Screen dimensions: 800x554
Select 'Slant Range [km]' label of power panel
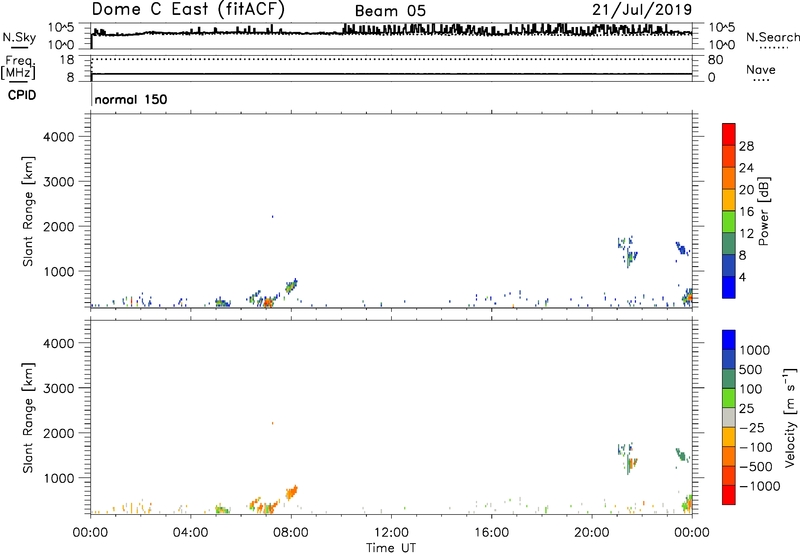pos(28,212)
